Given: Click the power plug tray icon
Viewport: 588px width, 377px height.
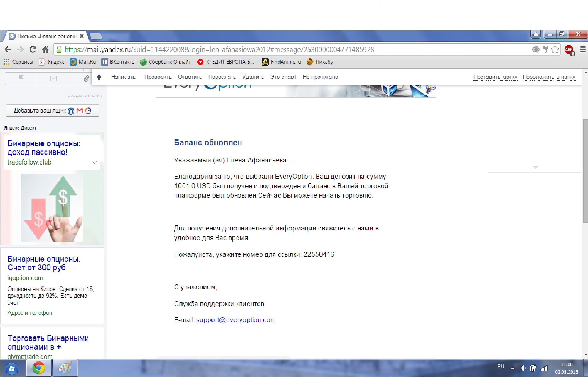Looking at the screenshot, I should (533, 368).
